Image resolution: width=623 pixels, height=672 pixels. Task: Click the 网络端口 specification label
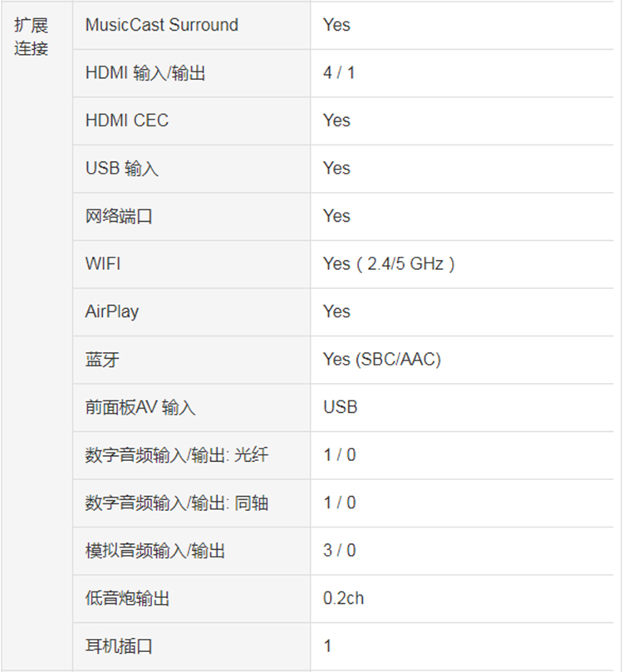pyautogui.click(x=119, y=216)
